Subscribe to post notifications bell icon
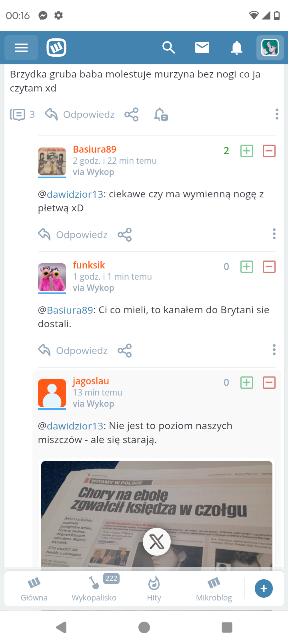The image size is (288, 644). [161, 115]
